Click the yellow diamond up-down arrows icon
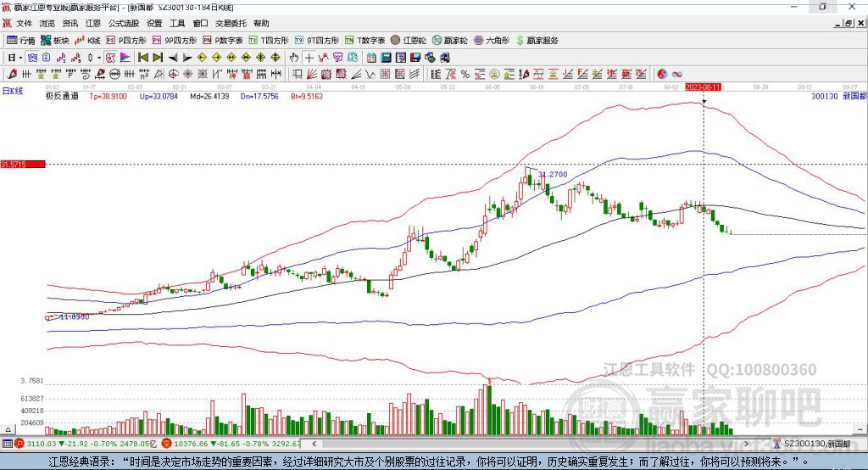 tap(275, 58)
